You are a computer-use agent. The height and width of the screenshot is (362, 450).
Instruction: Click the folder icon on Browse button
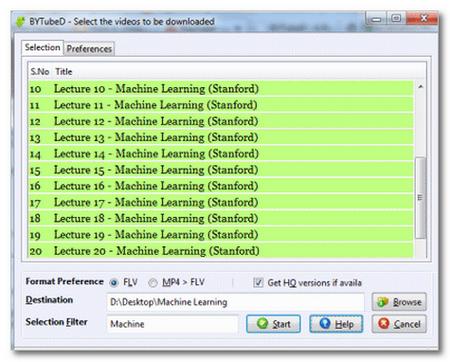click(382, 302)
